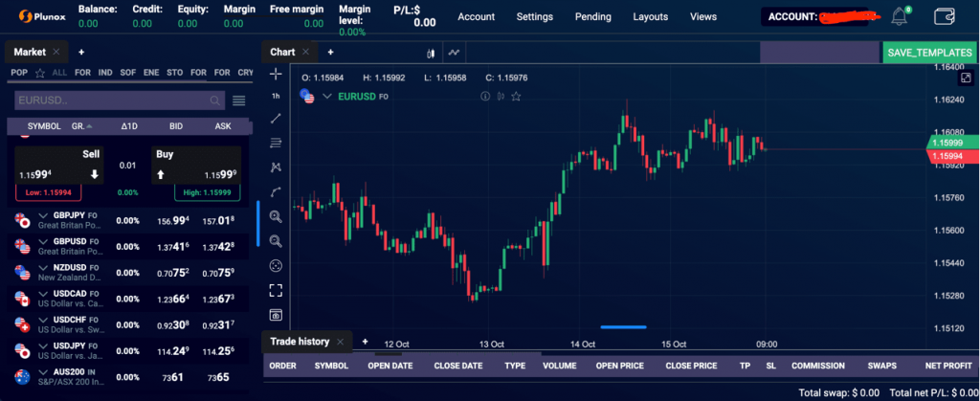Open the EURUSD chart symbol dropdown
Viewport: 980px width, 401px height.
327,96
